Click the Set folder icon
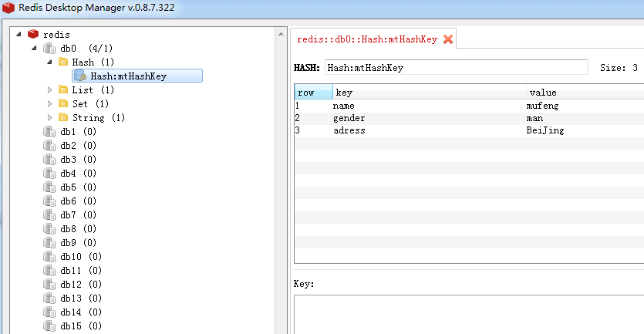Screen dimensions: 644x334 click(x=63, y=103)
